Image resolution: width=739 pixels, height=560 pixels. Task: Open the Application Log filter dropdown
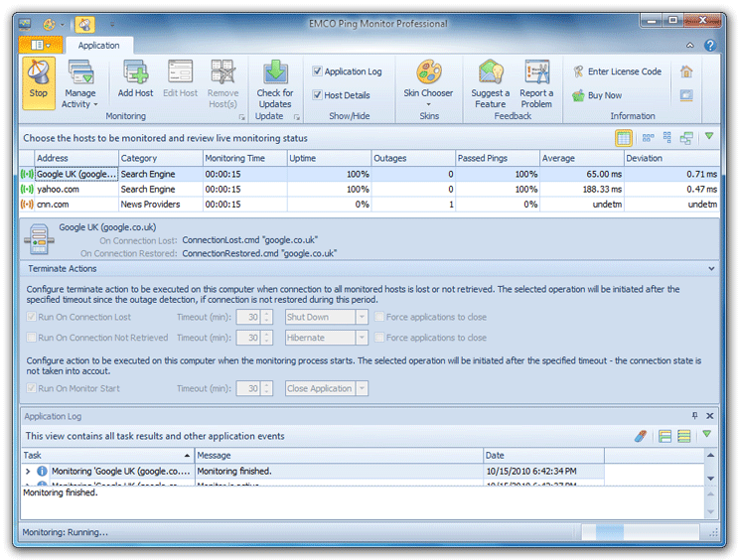706,434
